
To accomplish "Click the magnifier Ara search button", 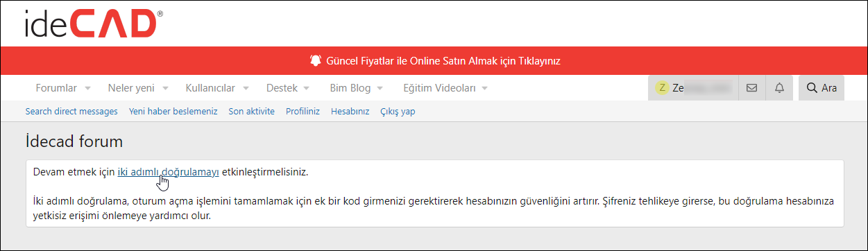I will [x=822, y=88].
